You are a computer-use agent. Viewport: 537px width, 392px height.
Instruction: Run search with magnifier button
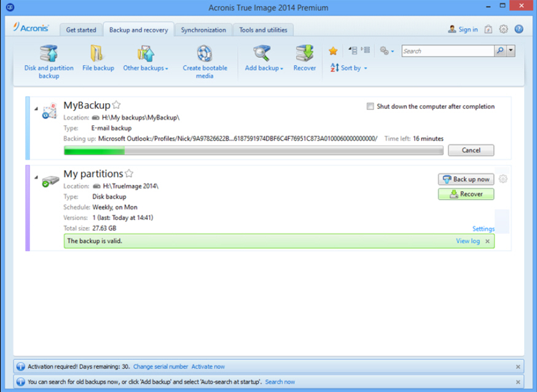coord(500,51)
